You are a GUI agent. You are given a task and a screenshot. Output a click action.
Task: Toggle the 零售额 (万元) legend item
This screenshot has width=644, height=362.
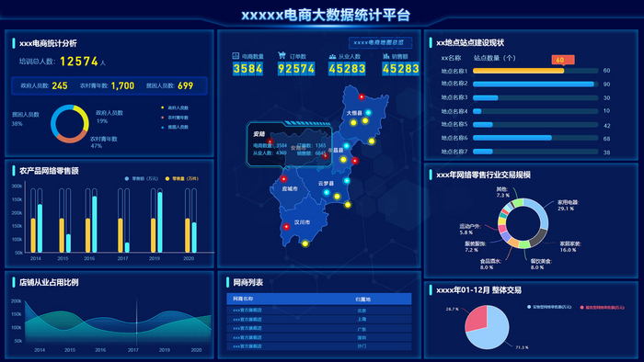tap(142, 179)
